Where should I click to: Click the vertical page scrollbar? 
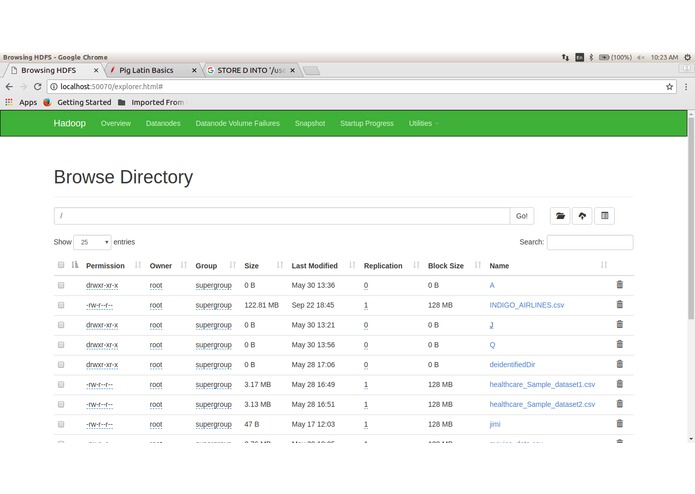691,217
